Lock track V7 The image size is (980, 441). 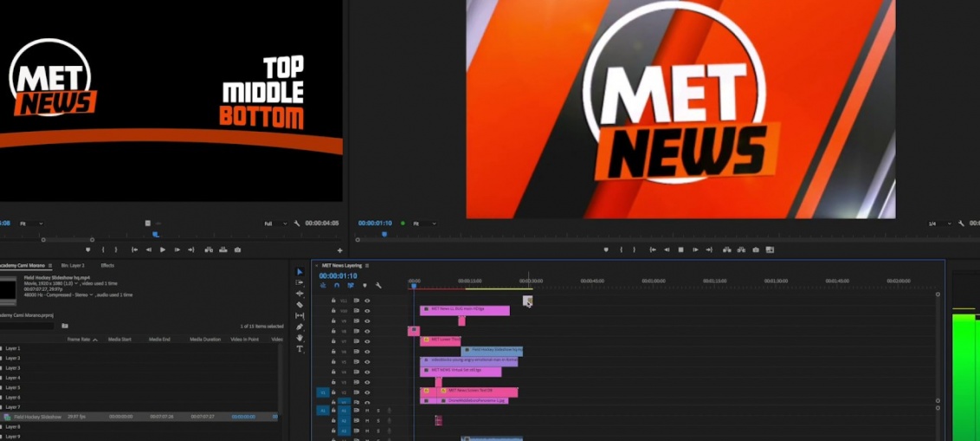pos(333,341)
